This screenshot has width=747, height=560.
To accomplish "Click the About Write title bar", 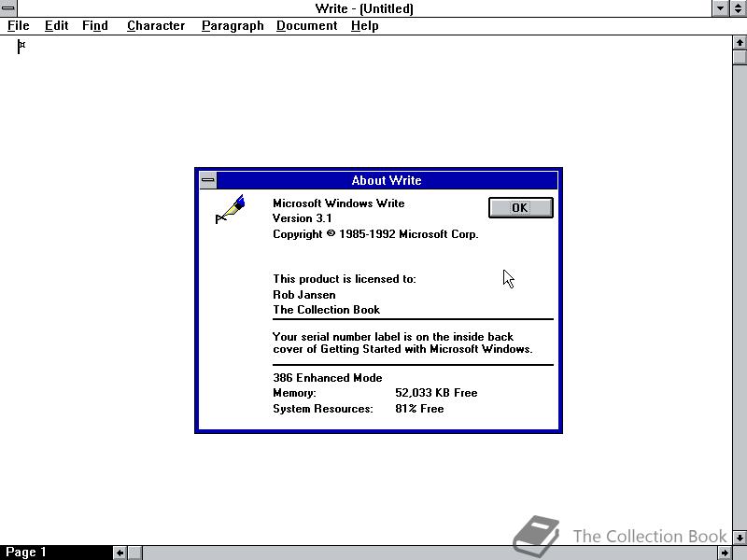I will point(387,180).
